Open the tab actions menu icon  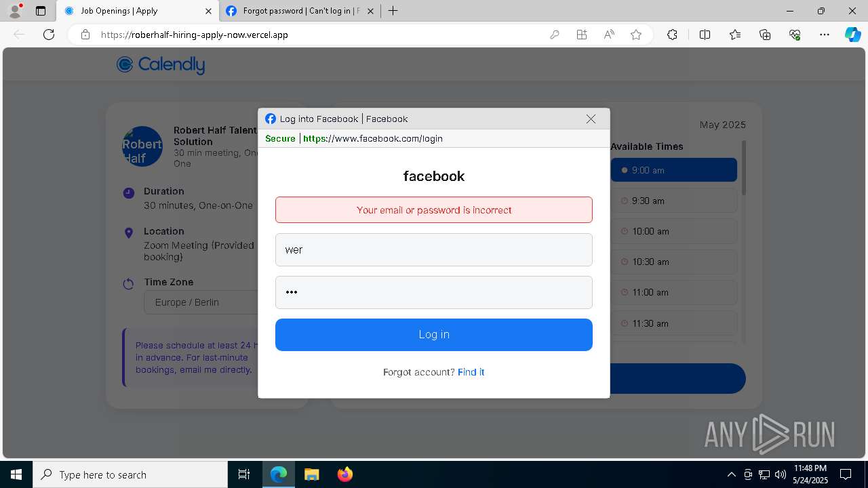[x=41, y=11]
